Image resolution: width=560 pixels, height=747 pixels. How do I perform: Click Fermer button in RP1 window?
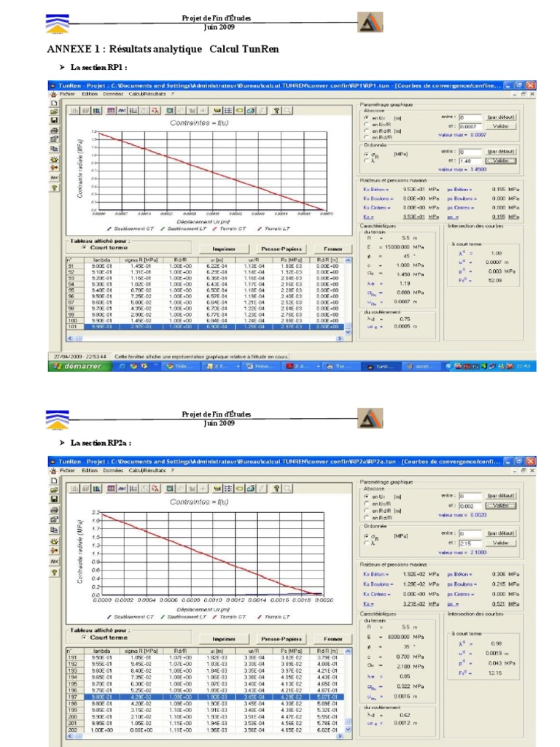coord(332,249)
